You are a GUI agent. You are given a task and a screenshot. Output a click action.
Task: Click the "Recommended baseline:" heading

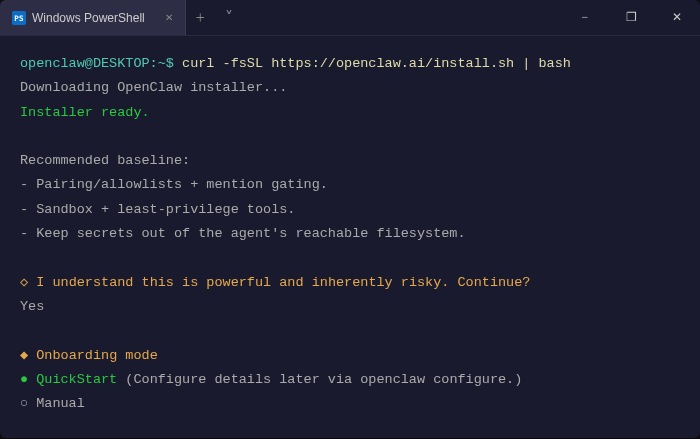click(104, 160)
